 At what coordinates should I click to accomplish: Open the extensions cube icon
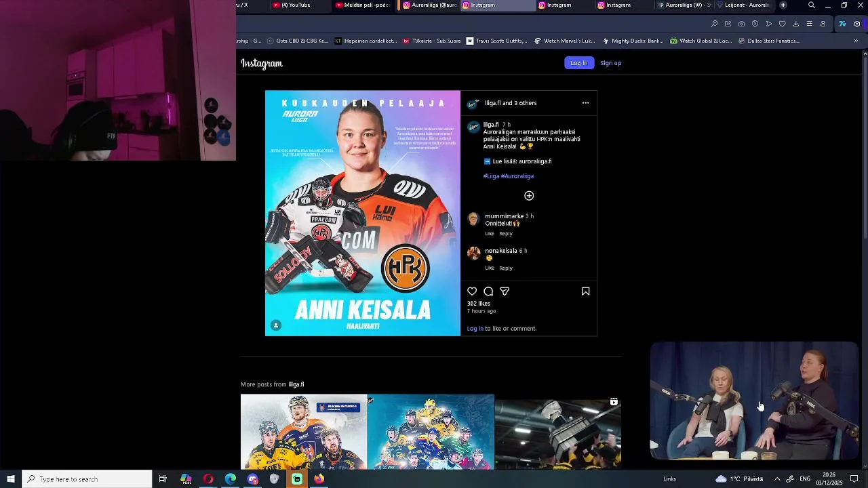pos(857,24)
